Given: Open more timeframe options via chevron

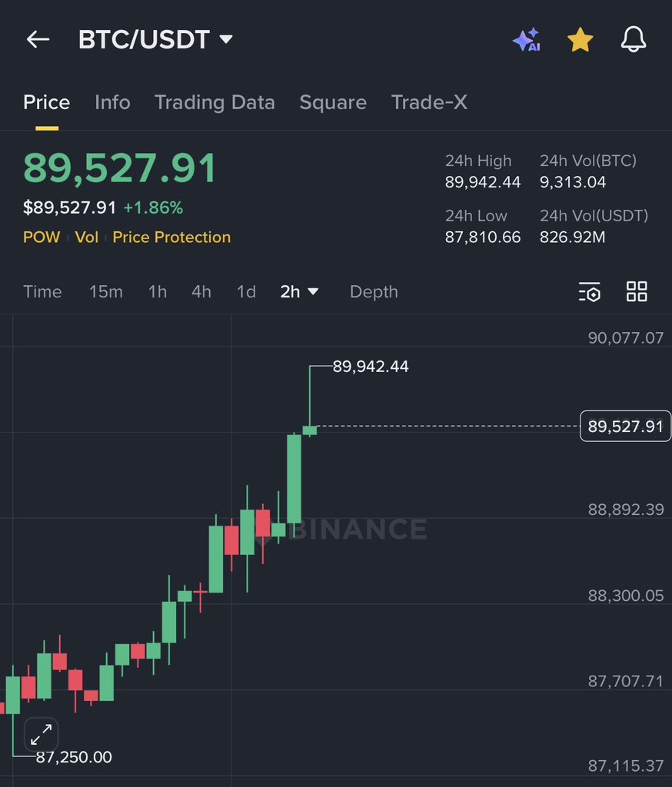Looking at the screenshot, I should click(x=314, y=293).
